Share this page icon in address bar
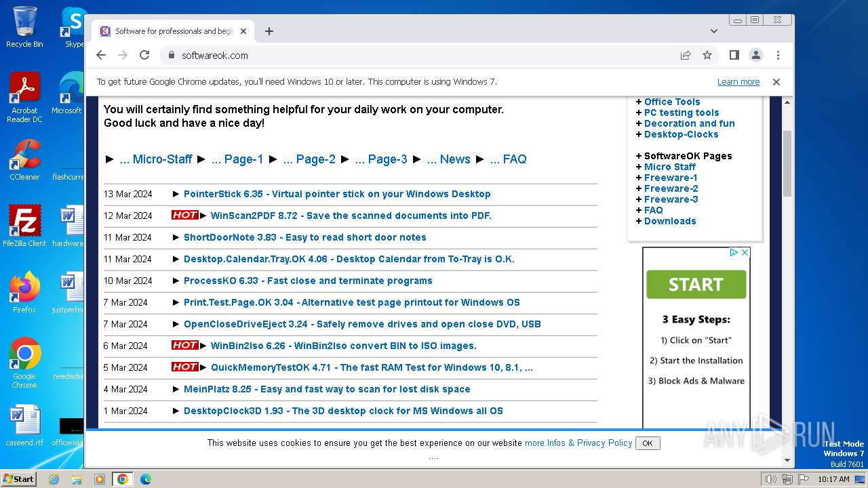868x488 pixels. (686, 55)
